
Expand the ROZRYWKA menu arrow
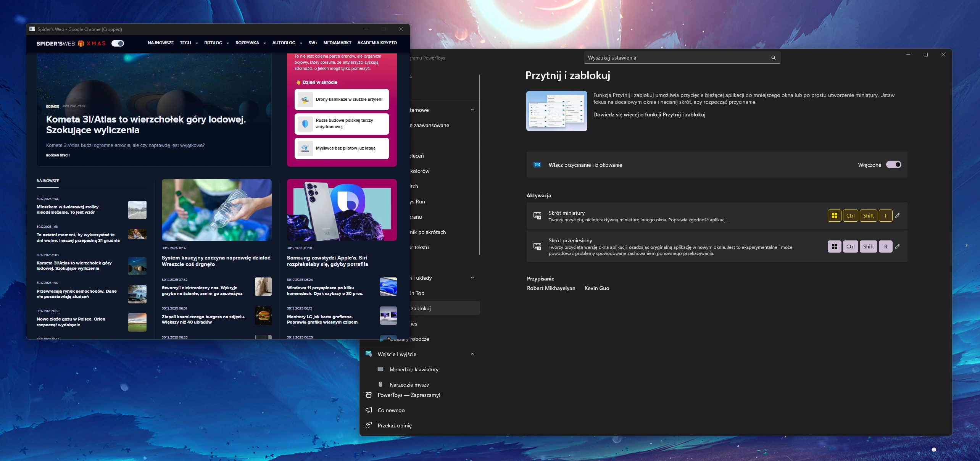point(265,43)
